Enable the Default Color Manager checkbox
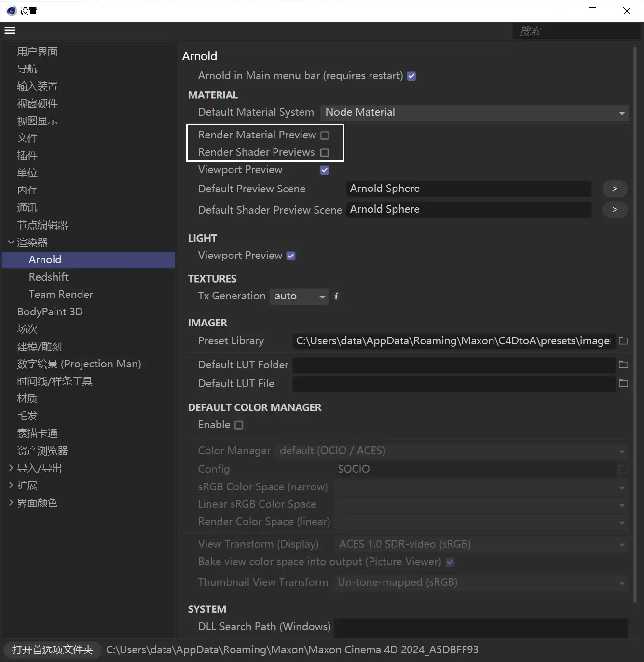This screenshot has height=662, width=644. pyautogui.click(x=239, y=425)
